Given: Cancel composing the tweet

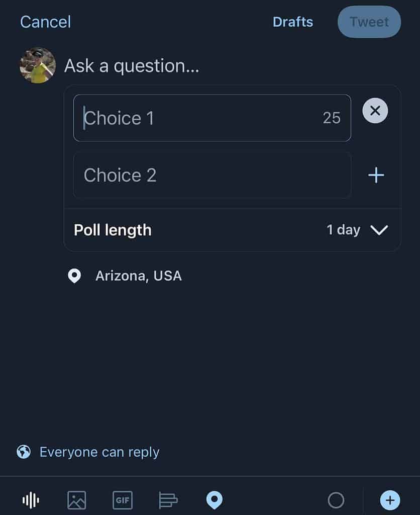Looking at the screenshot, I should 45,22.
